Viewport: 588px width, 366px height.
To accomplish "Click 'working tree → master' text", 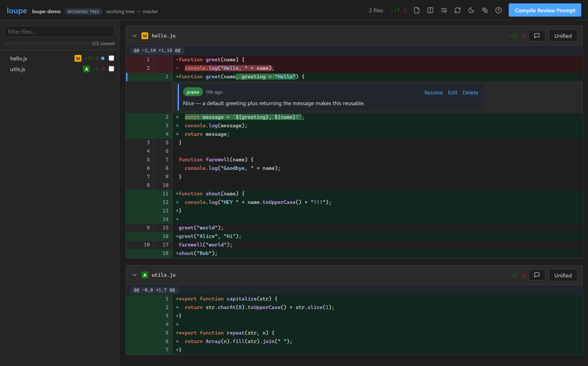I will coord(132,11).
